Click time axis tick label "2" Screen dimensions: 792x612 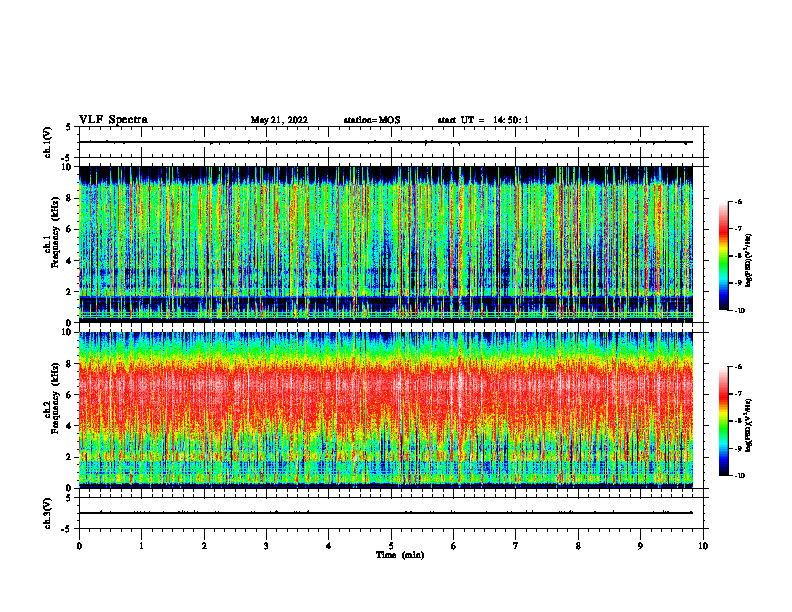(204, 546)
